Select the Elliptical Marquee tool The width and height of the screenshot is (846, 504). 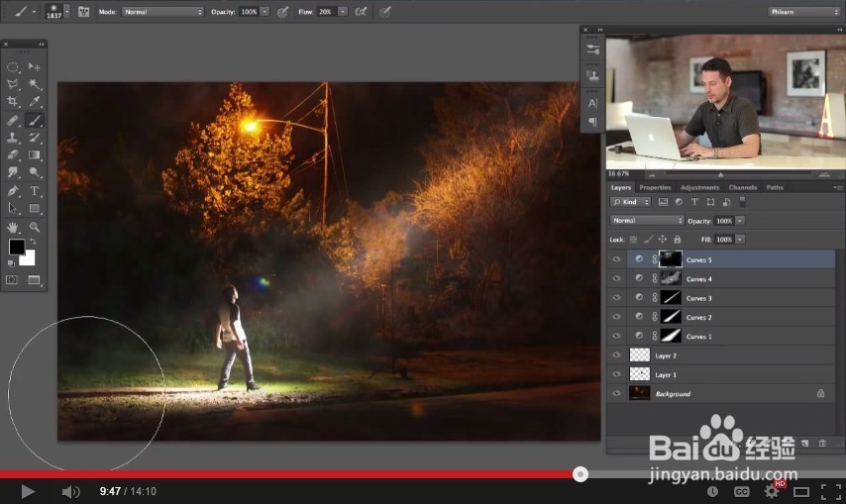tap(13, 67)
